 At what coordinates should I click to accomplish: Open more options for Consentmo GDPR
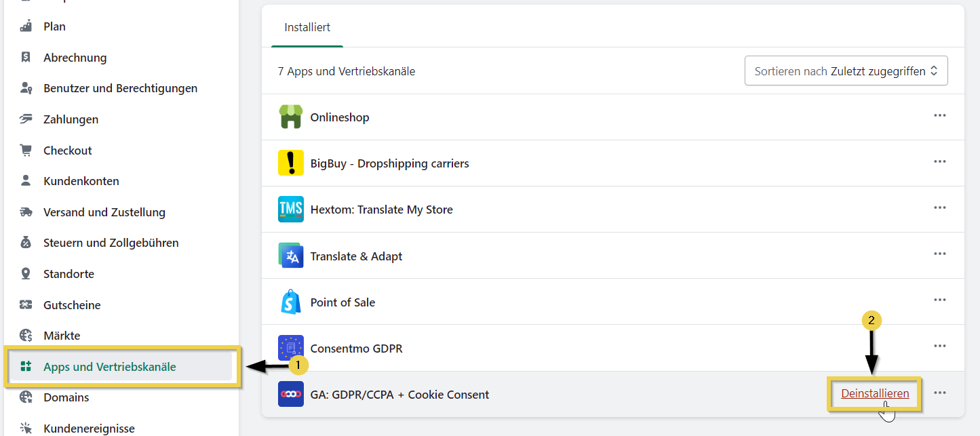[x=939, y=346]
